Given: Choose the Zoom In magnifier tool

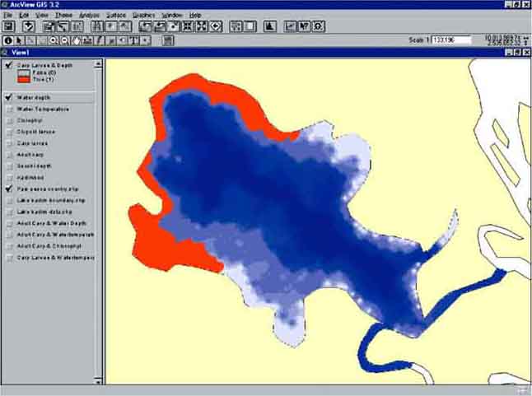Looking at the screenshot, I should point(54,40).
